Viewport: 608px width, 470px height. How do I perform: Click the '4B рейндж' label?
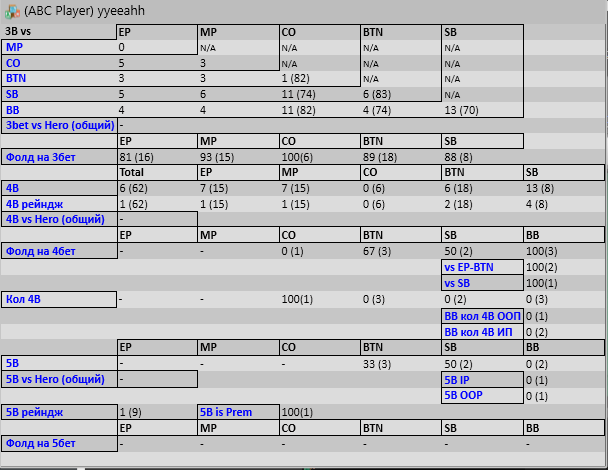coord(35,204)
